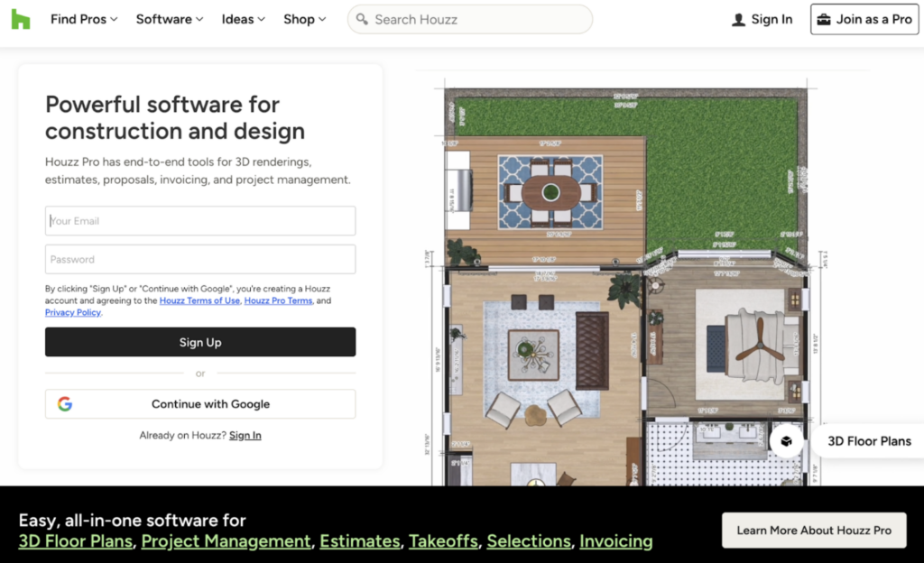924x563 pixels.
Task: Open the Shop menu
Action: tap(304, 19)
